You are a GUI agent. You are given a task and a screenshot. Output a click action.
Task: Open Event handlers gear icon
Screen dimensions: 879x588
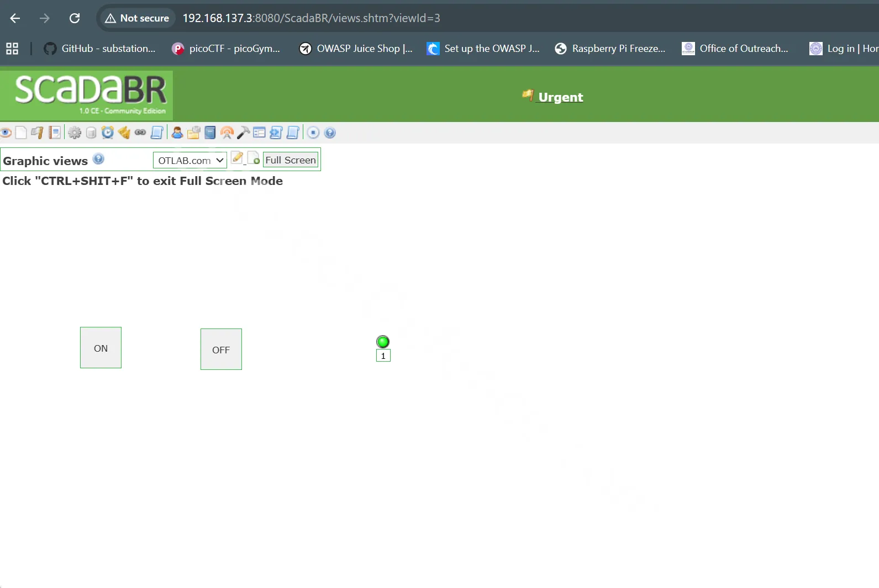[75, 133]
